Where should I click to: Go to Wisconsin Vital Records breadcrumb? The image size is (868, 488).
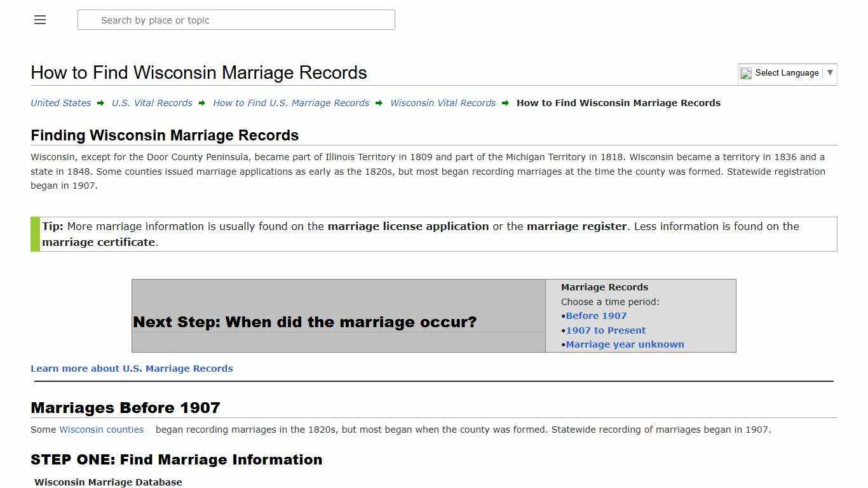[x=443, y=102]
